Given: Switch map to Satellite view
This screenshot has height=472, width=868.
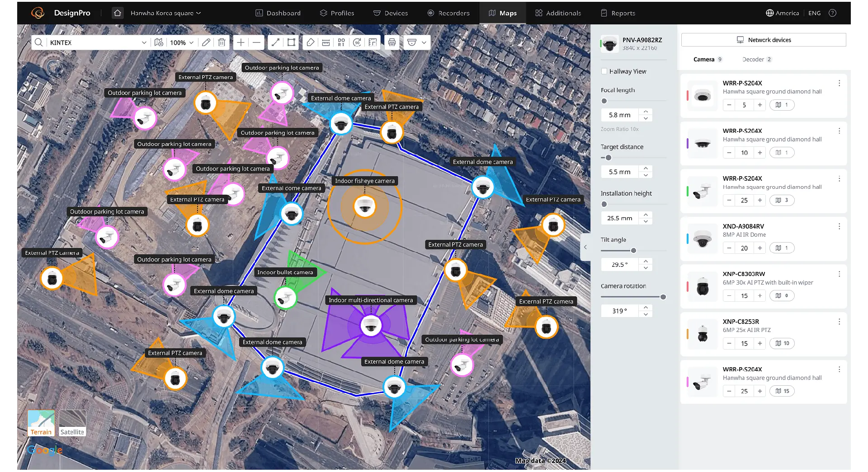Looking at the screenshot, I should [72, 423].
